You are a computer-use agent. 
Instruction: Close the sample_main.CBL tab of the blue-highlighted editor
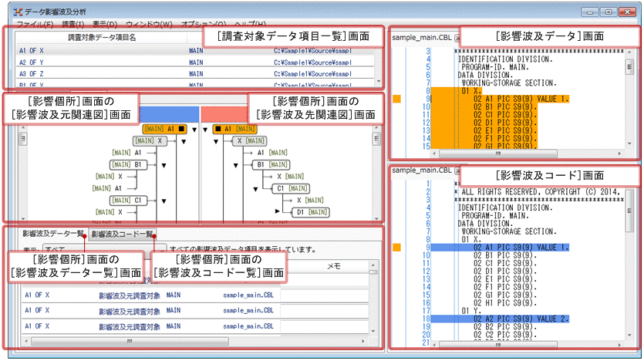[x=457, y=170]
